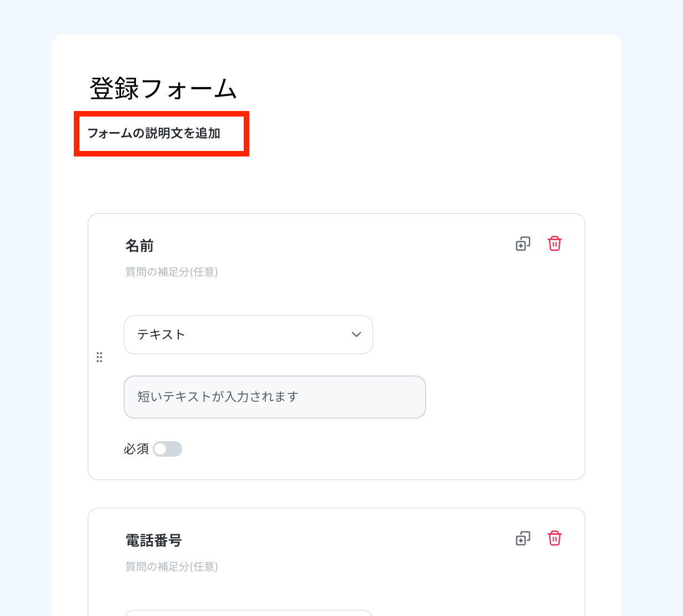The width and height of the screenshot is (683, 616).
Task: Open the テキスト question type dropdown
Action: (x=248, y=335)
